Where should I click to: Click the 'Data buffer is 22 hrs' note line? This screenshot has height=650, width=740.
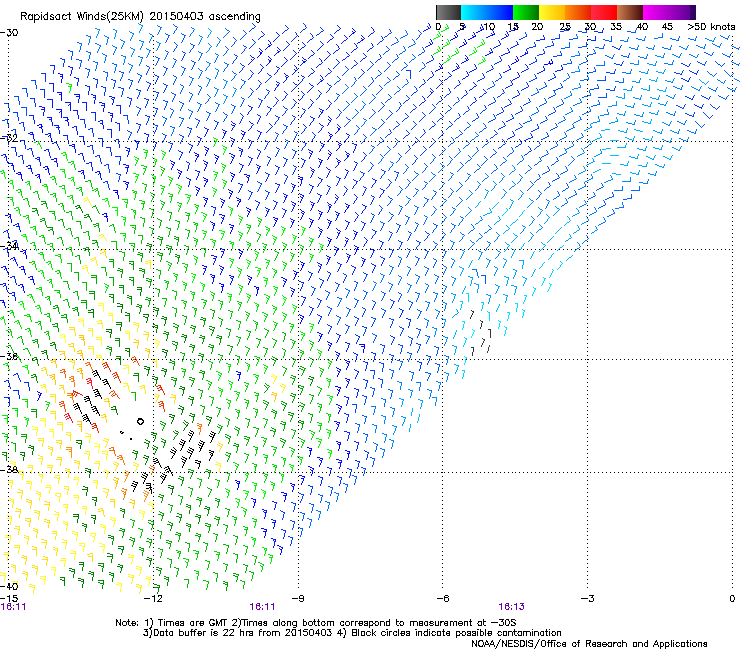(x=352, y=633)
